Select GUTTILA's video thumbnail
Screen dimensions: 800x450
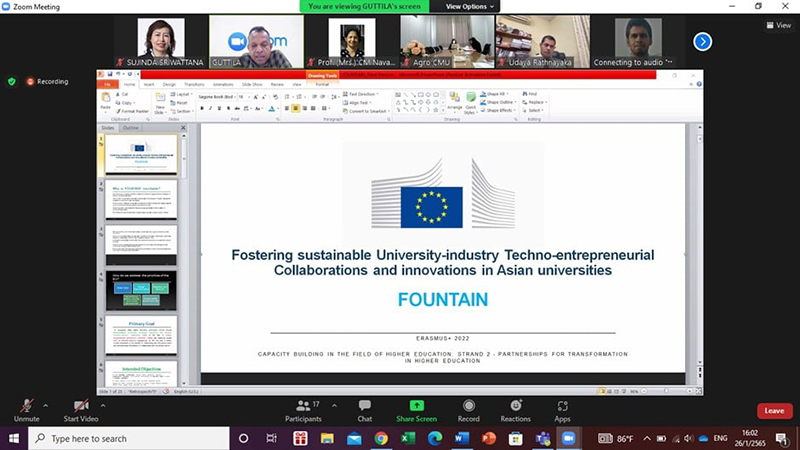tap(256, 41)
